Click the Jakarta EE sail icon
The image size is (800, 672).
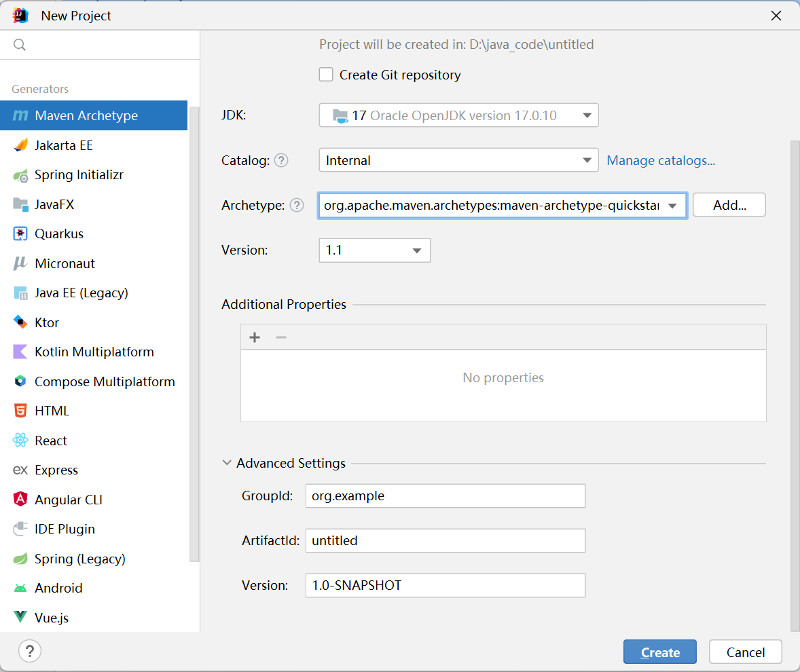20,145
